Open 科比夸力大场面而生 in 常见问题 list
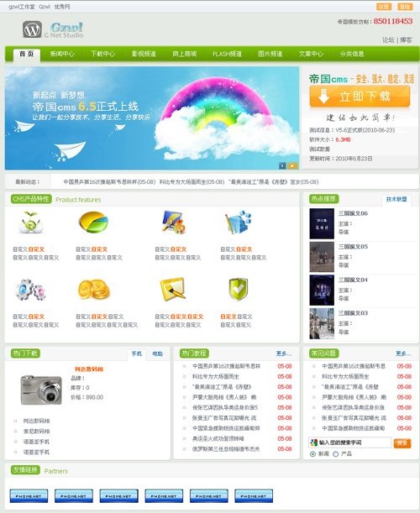This screenshot has width=420, height=513. click(x=345, y=377)
